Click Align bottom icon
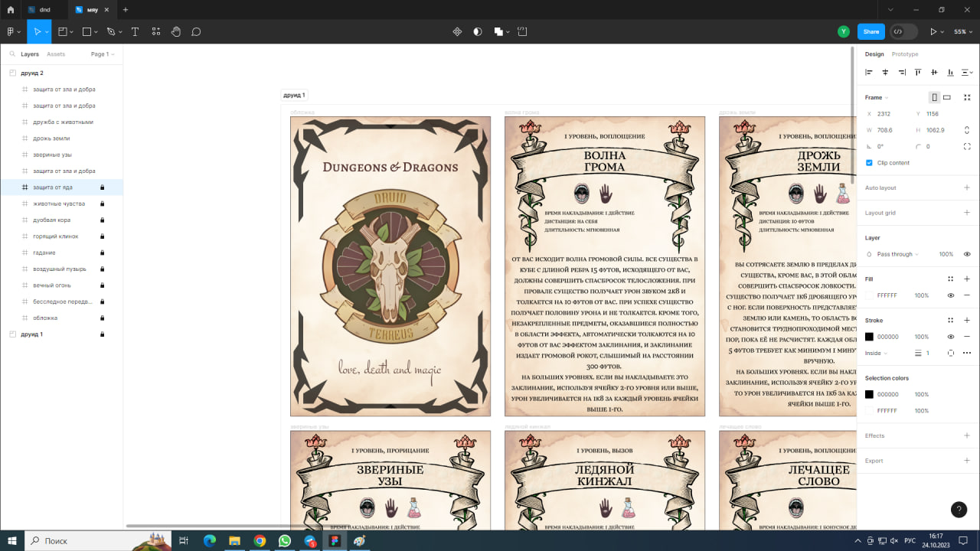980x551 pixels. click(x=951, y=72)
